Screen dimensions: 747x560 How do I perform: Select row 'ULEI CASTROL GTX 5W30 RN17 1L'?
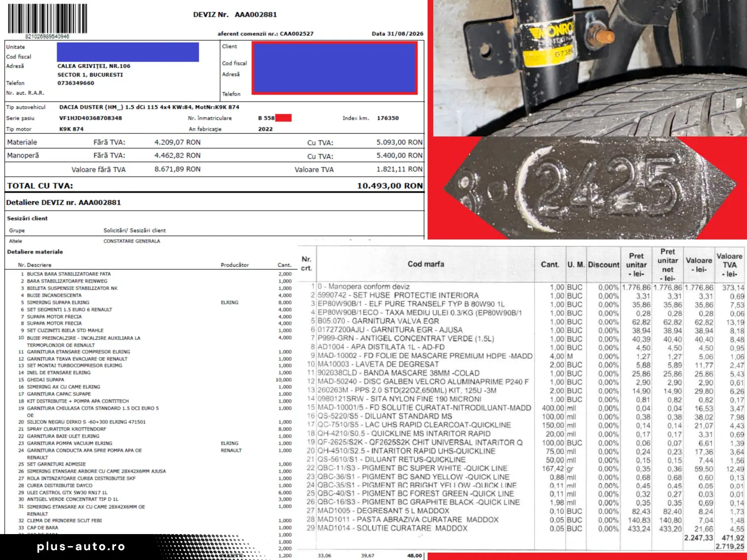(x=155, y=493)
